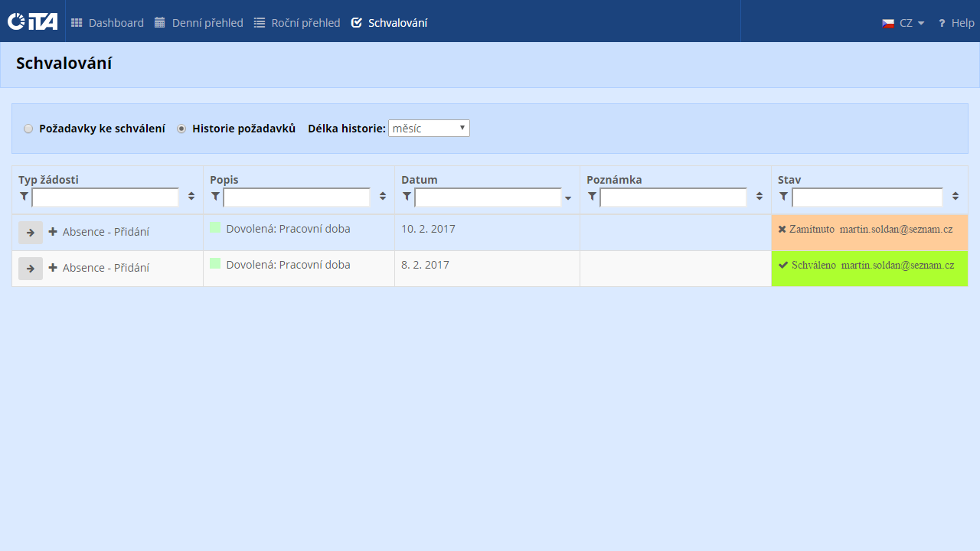Sort by Typ žádosti column arrows
This screenshot has width=980, height=551.
[191, 197]
